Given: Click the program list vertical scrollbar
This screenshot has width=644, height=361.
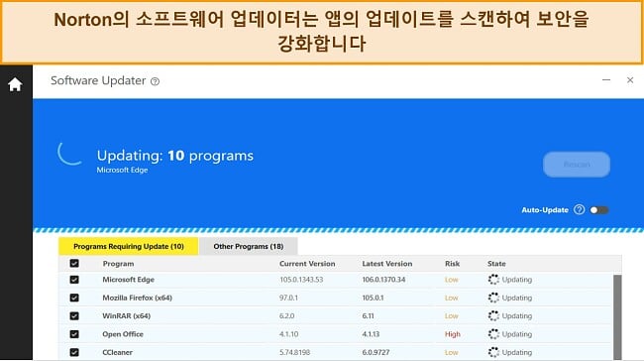Looking at the screenshot, I should click(x=617, y=317).
